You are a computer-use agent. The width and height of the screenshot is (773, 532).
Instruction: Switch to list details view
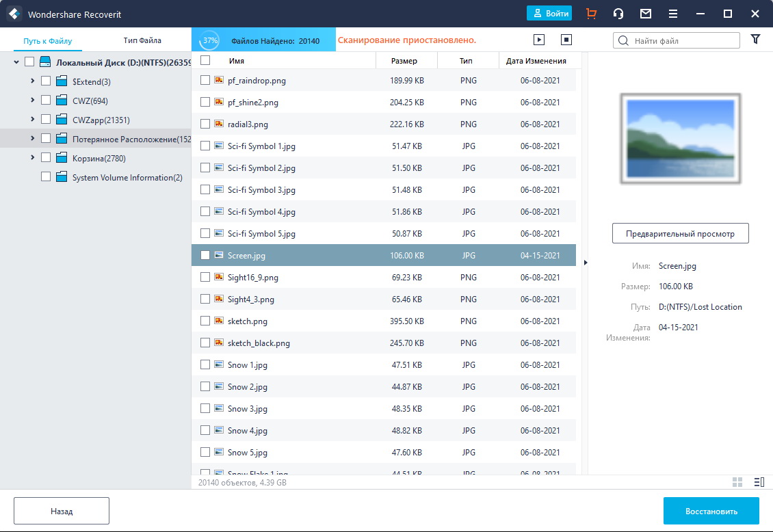758,482
